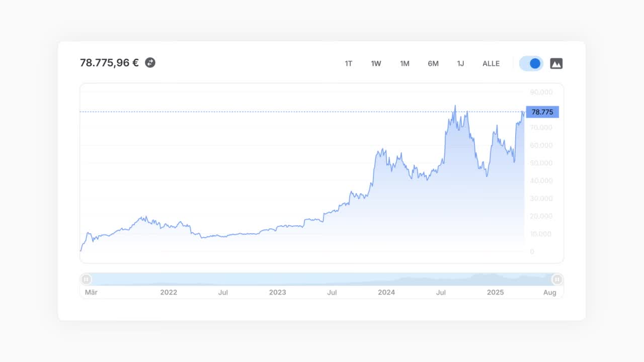Click the 2024 label on the timeline
The height and width of the screenshot is (362, 644).
coord(386,292)
